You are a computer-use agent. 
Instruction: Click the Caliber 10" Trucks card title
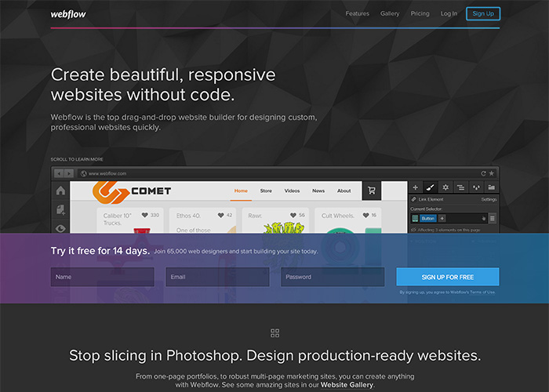click(118, 220)
